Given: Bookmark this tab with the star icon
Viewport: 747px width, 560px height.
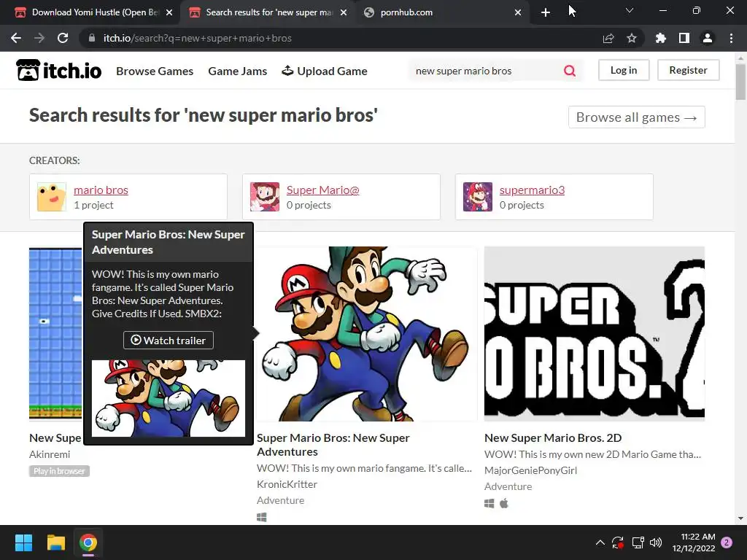Looking at the screenshot, I should tap(631, 38).
